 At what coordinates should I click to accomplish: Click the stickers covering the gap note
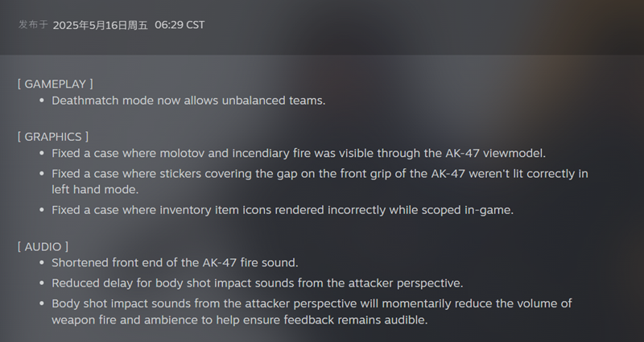[x=320, y=182]
